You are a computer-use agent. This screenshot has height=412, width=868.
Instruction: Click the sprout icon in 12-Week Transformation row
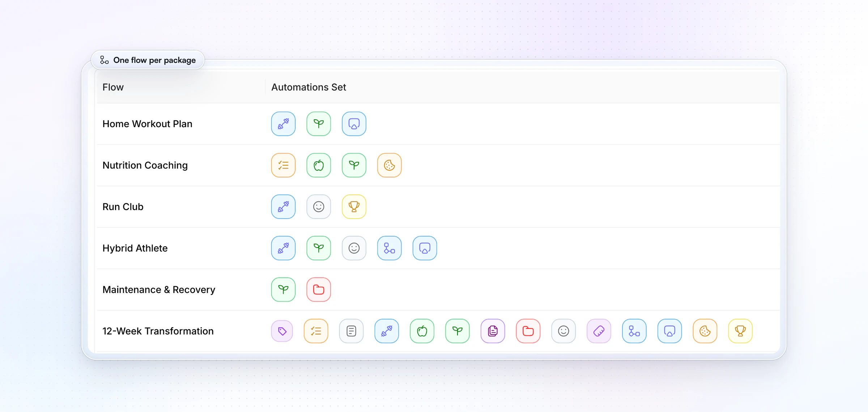[x=458, y=331]
